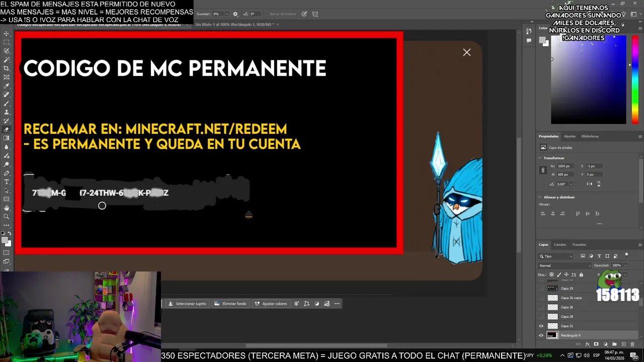The height and width of the screenshot is (362, 644).
Task: Show the Capa 28 layer
Action: click(x=541, y=316)
